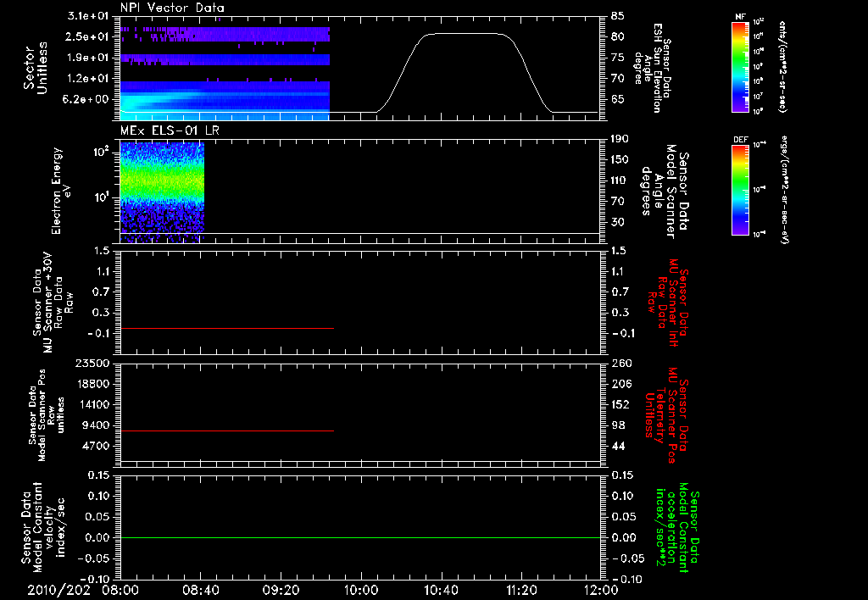Click the DEF color bar legend
Viewport: 868px width, 600px height.
(x=740, y=190)
